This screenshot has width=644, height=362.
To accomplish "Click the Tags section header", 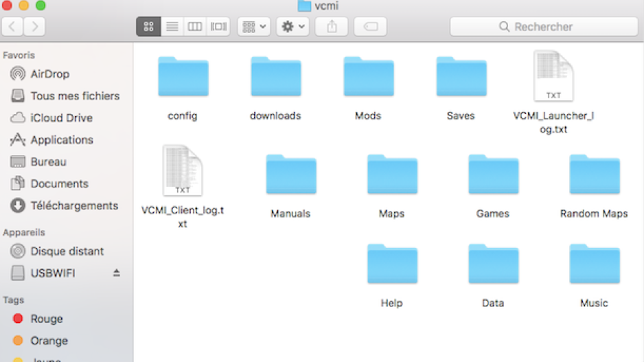I will (14, 300).
